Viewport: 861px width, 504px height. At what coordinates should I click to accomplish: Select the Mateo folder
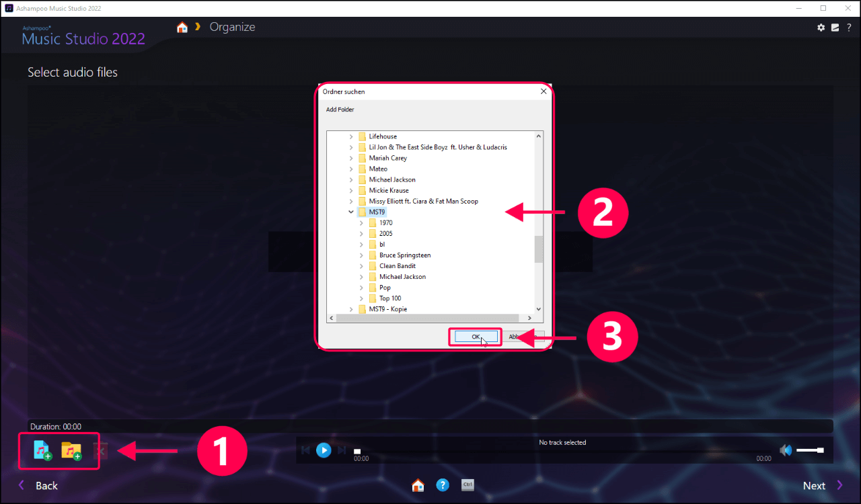coord(378,169)
